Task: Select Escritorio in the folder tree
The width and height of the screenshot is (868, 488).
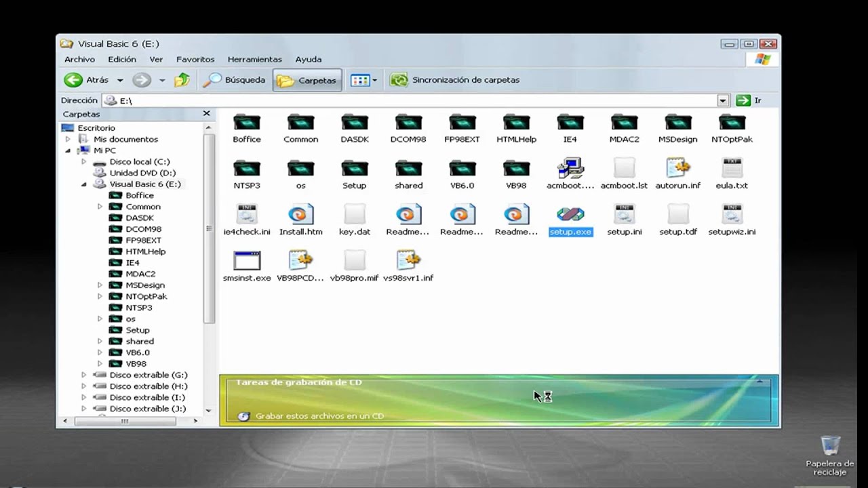Action: (96, 128)
